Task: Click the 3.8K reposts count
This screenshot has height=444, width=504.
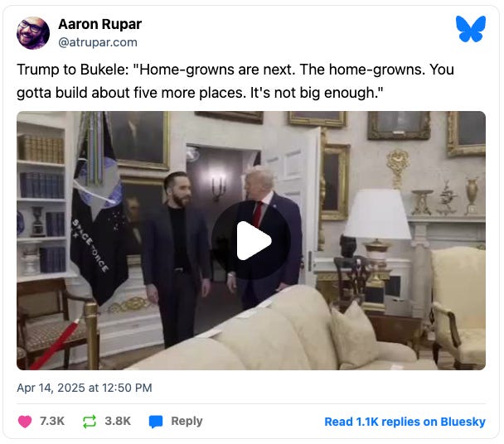Action: click(118, 421)
